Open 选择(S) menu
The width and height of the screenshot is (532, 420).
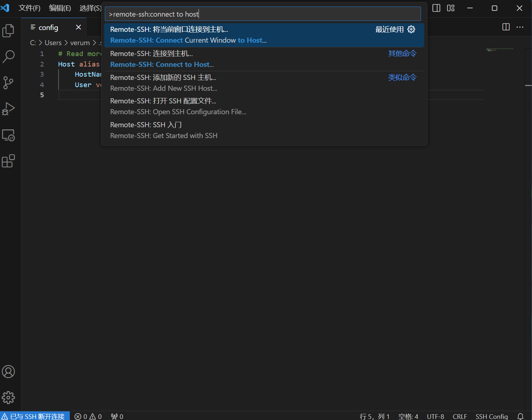[90, 8]
